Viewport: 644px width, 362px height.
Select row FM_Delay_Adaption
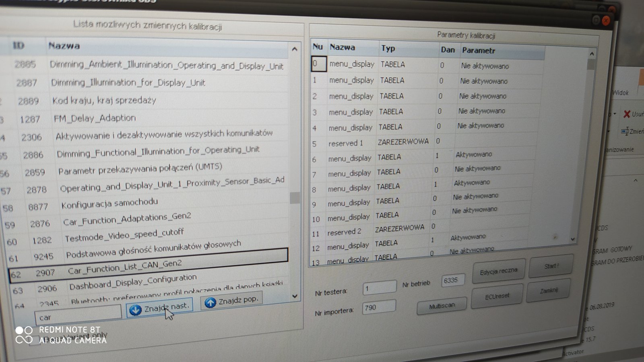[95, 118]
